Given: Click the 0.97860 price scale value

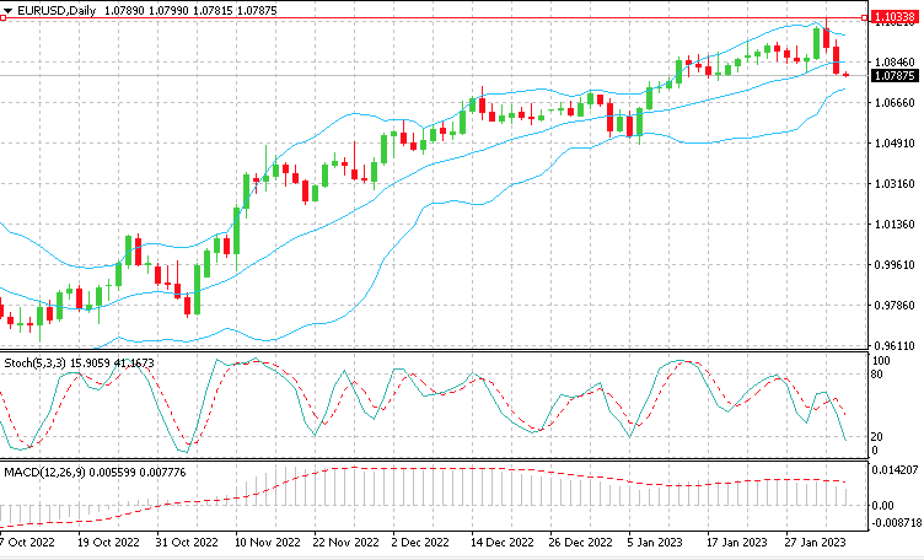Looking at the screenshot, I should pyautogui.click(x=895, y=305).
